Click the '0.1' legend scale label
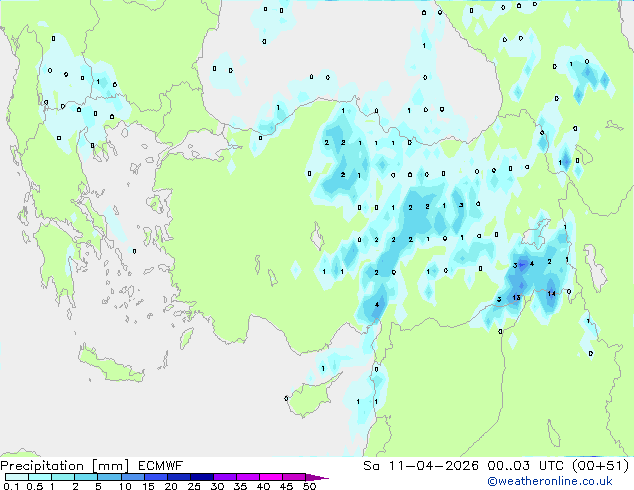Viewport: 634px width, 490px height. (11, 486)
